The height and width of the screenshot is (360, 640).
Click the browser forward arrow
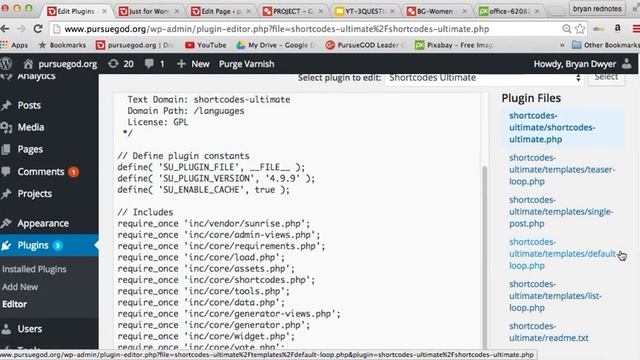tap(21, 29)
